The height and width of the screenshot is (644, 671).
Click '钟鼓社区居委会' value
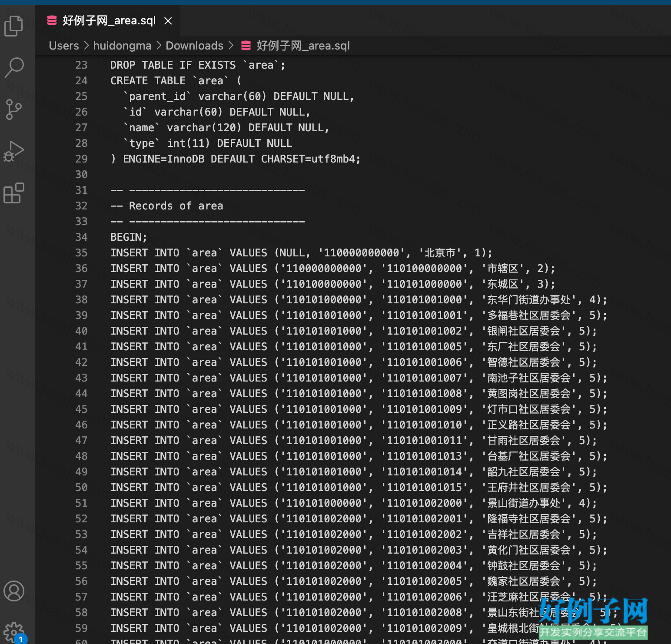click(524, 566)
